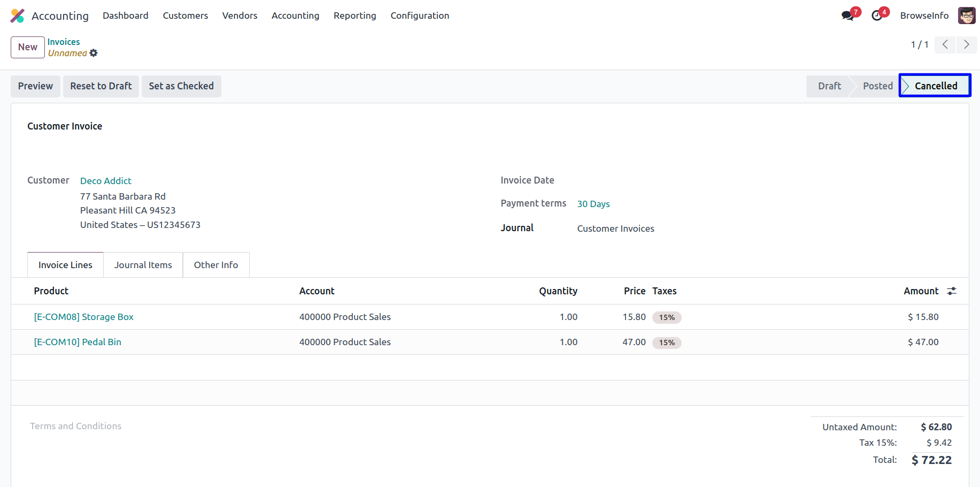Click the Odoo Accounting app logo
980x487 pixels.
click(18, 16)
